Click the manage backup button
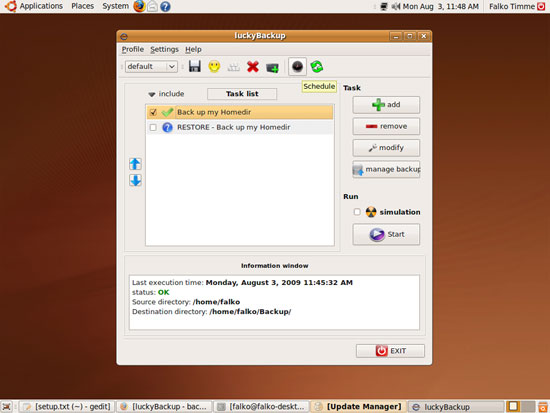Image resolution: width=550 pixels, height=413 pixels. (386, 169)
